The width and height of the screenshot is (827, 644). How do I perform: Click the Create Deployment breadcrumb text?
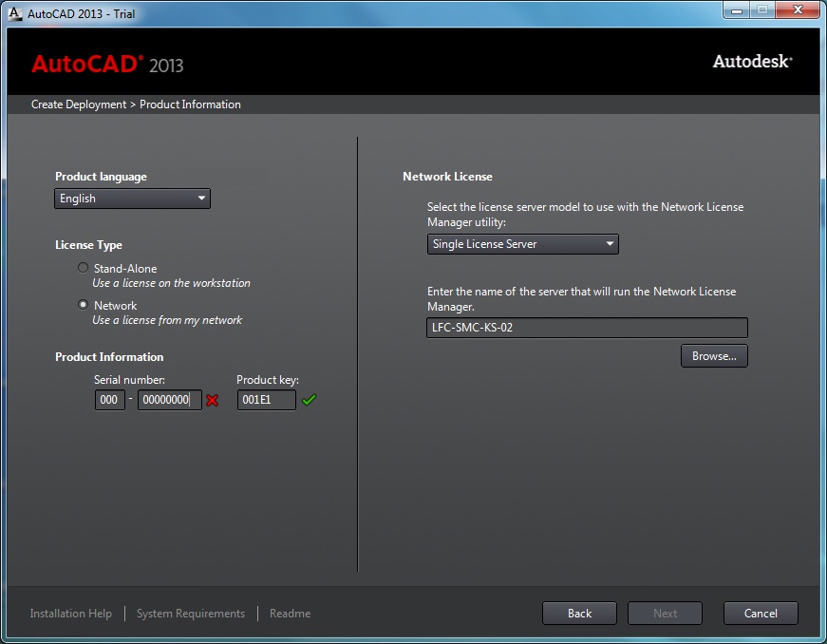79,104
